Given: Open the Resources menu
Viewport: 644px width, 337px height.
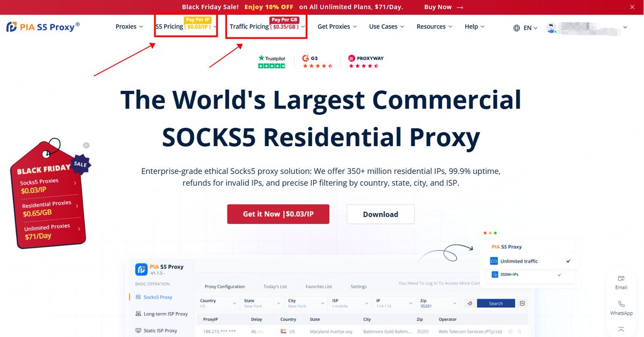Looking at the screenshot, I should (434, 26).
